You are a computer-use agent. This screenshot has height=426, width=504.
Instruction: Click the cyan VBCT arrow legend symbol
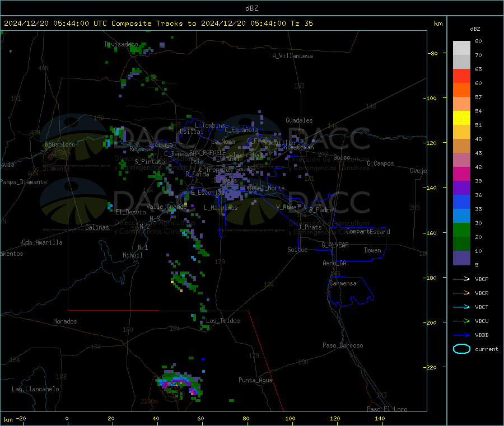461,307
